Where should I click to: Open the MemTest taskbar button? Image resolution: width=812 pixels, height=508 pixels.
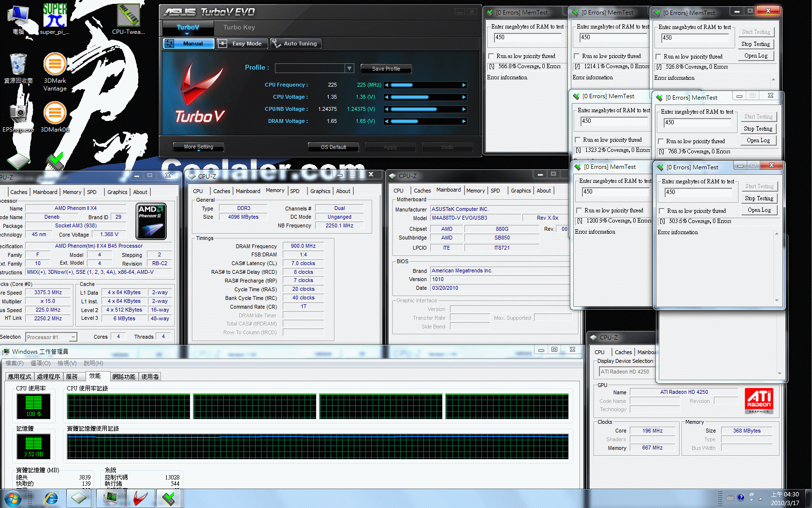[x=169, y=498]
